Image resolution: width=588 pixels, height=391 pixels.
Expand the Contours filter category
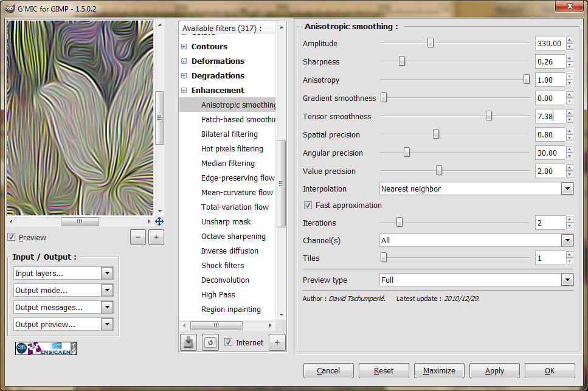[x=184, y=46]
